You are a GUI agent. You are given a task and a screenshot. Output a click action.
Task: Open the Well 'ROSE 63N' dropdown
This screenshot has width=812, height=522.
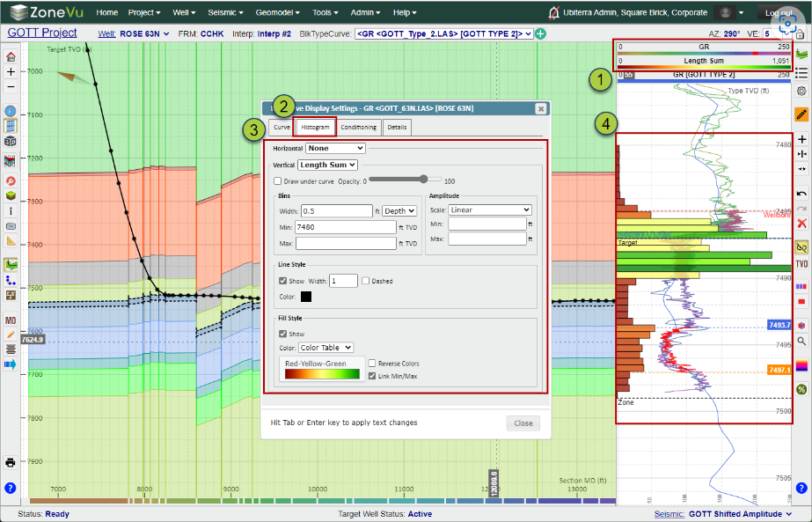click(x=144, y=33)
